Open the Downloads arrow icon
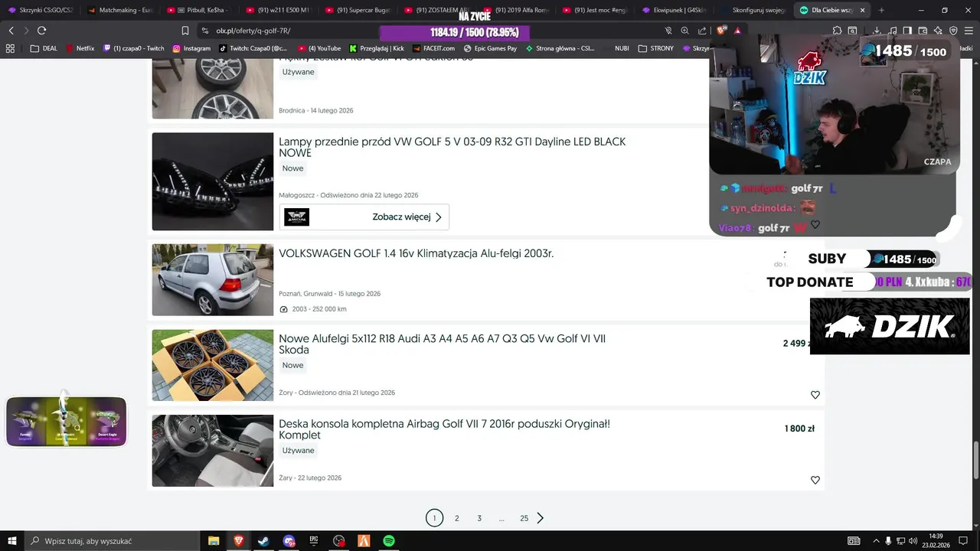 [x=877, y=31]
